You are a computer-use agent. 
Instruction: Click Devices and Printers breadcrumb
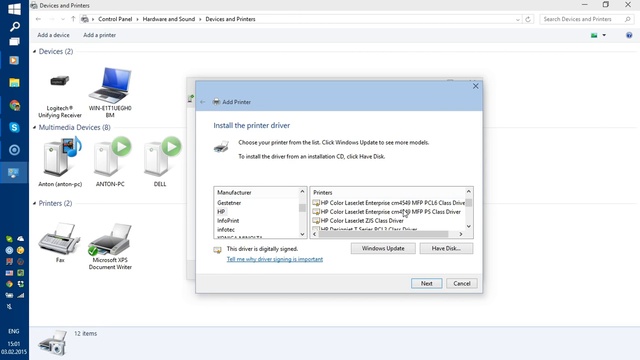(230, 19)
